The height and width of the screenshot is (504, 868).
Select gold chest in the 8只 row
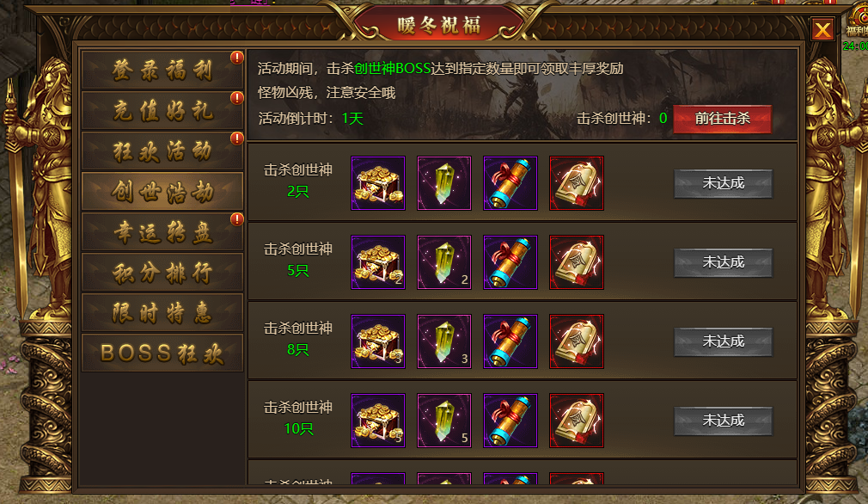[378, 341]
